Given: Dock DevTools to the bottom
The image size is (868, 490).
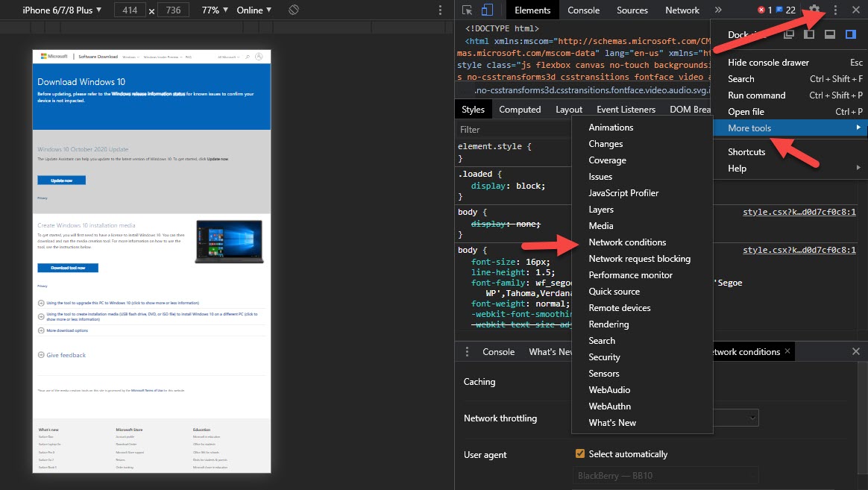Looking at the screenshot, I should tap(829, 34).
